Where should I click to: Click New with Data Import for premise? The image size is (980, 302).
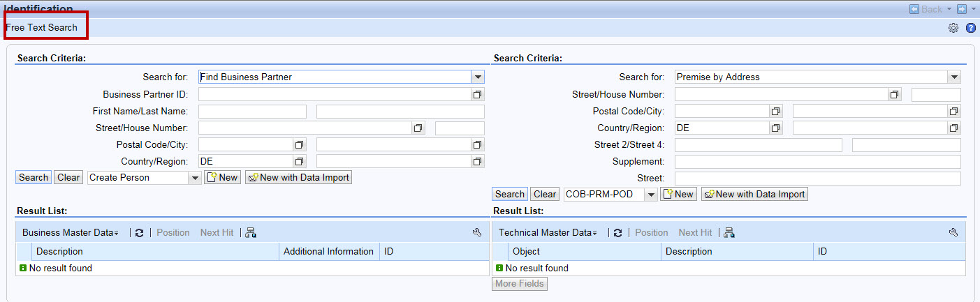pos(754,195)
